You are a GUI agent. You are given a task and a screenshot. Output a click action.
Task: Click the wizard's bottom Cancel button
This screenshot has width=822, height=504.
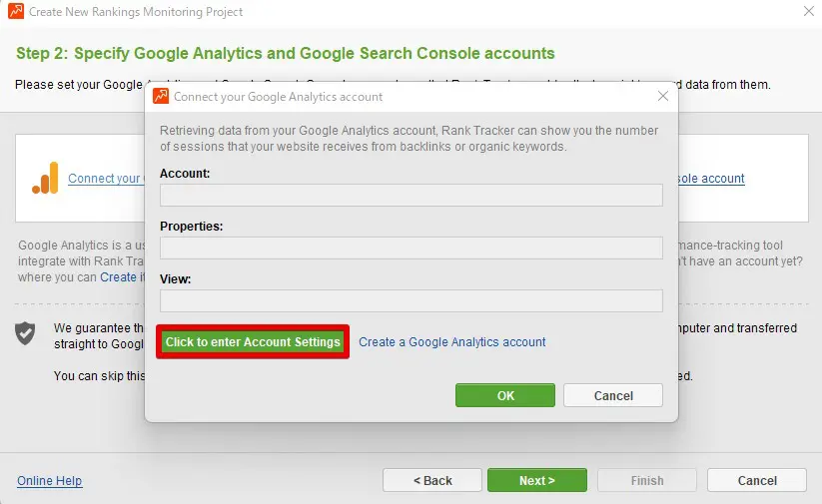point(756,481)
